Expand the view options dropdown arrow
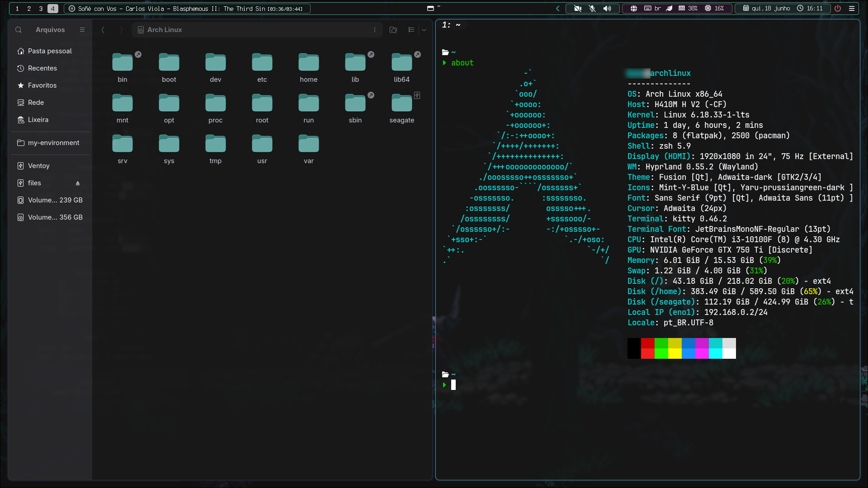 click(x=424, y=30)
